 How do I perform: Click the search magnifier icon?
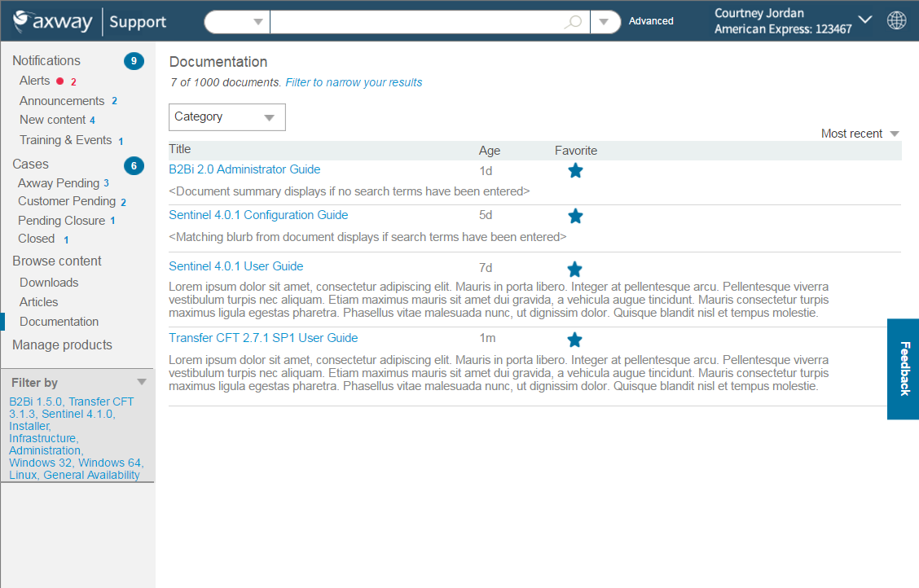pos(574,21)
